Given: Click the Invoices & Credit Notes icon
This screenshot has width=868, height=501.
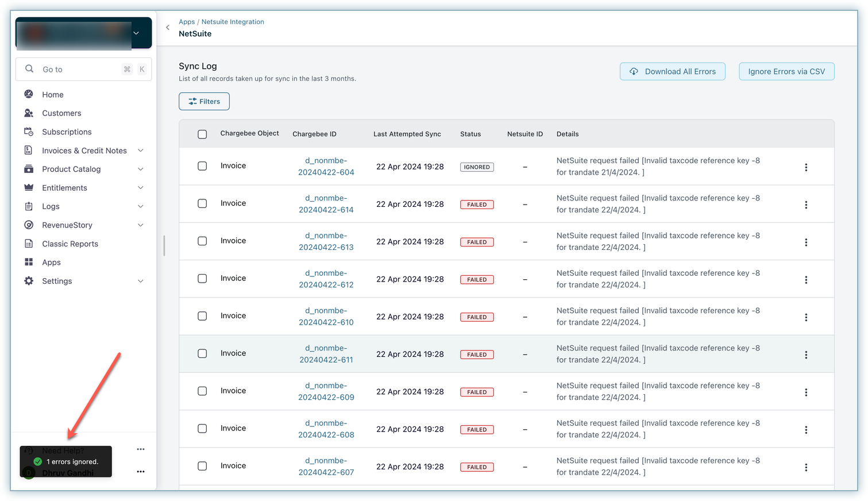Looking at the screenshot, I should pos(29,151).
